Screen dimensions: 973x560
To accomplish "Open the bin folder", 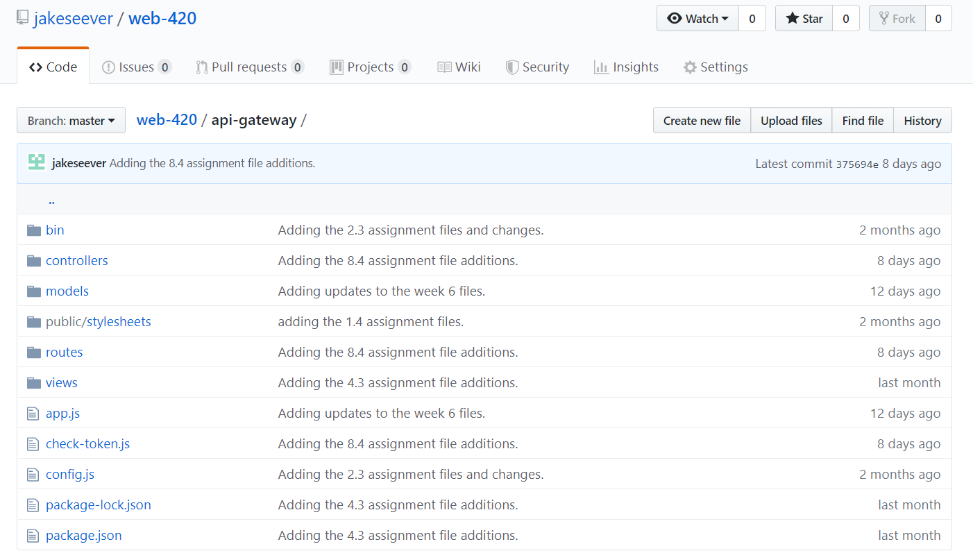I will point(55,230).
